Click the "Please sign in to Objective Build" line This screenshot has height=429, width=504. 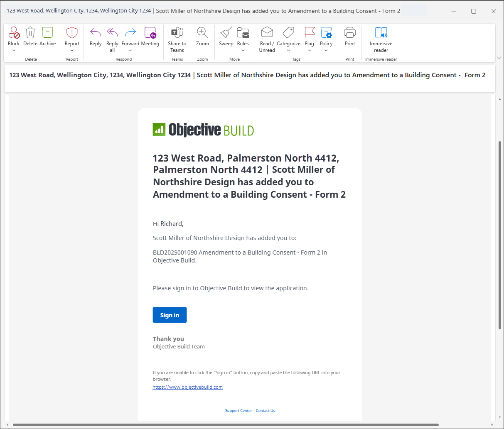point(231,288)
